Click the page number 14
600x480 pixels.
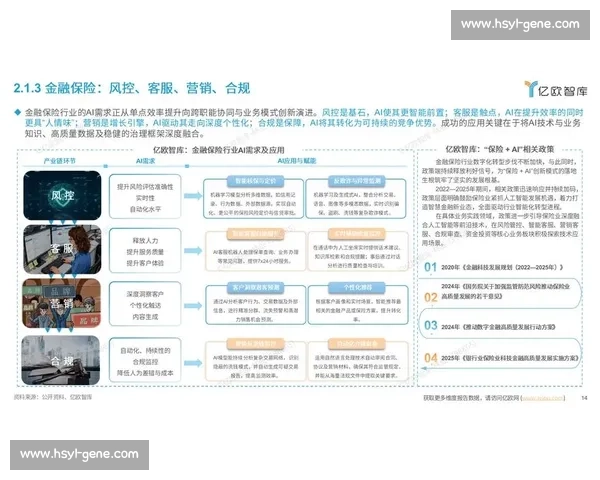tap(584, 398)
